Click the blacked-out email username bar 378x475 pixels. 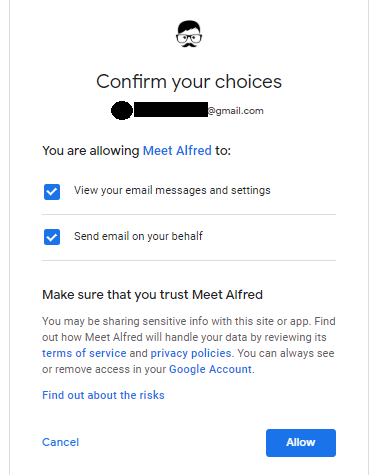[171, 110]
